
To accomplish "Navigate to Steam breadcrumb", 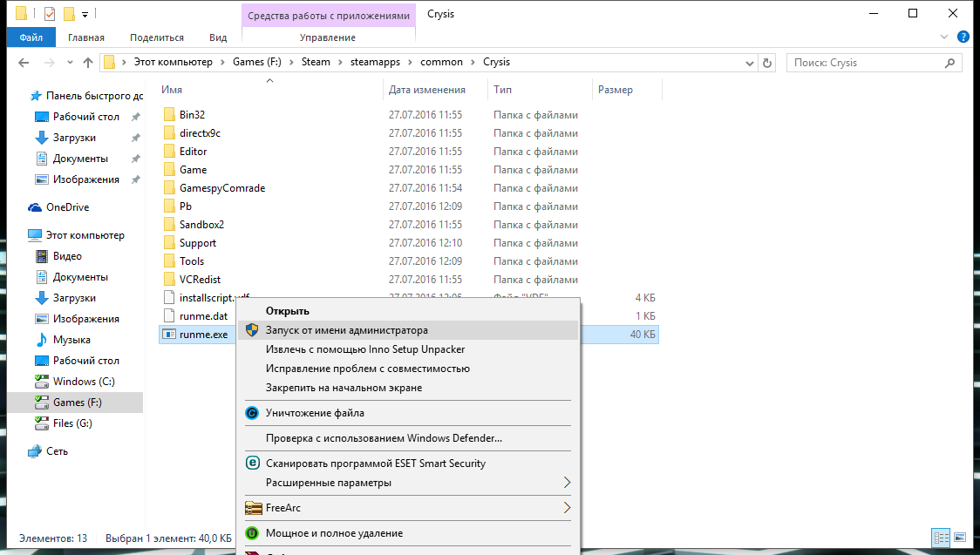I will (316, 62).
